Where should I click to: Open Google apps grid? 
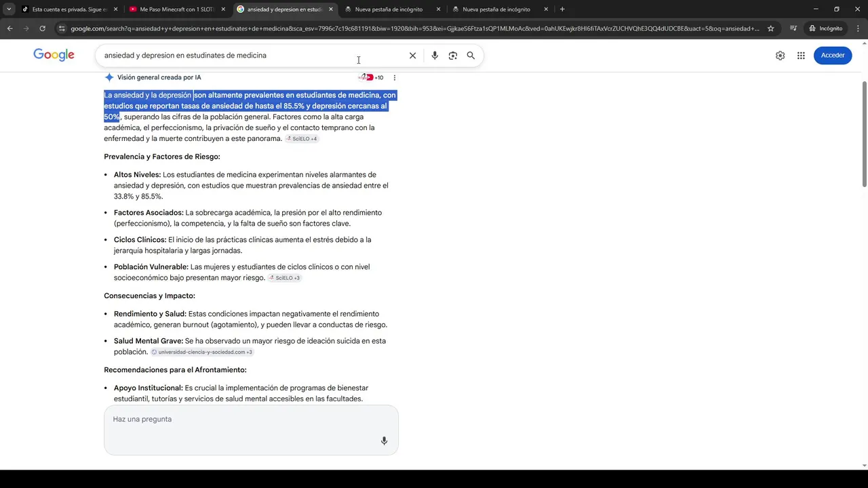(801, 56)
